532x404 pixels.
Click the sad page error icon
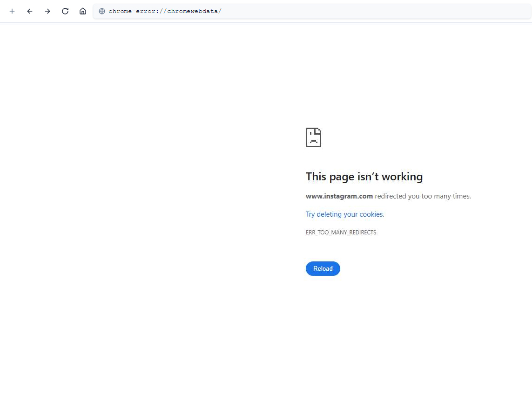(x=314, y=137)
